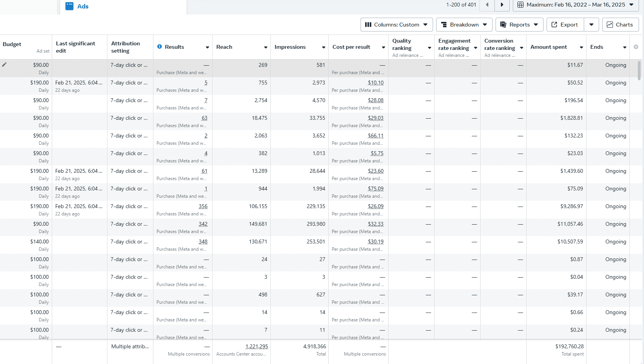Click the Reports document icon
Image resolution: width=644 pixels, height=364 pixels.
coord(503,25)
